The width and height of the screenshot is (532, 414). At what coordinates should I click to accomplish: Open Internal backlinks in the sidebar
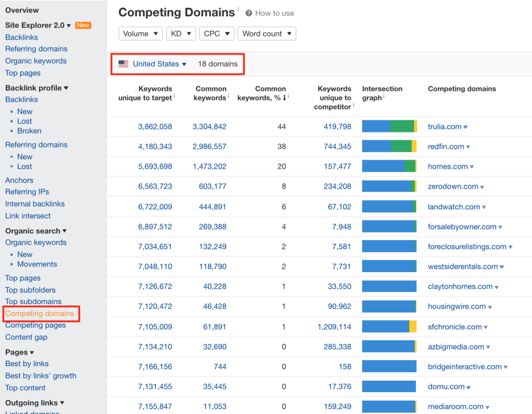coord(35,204)
